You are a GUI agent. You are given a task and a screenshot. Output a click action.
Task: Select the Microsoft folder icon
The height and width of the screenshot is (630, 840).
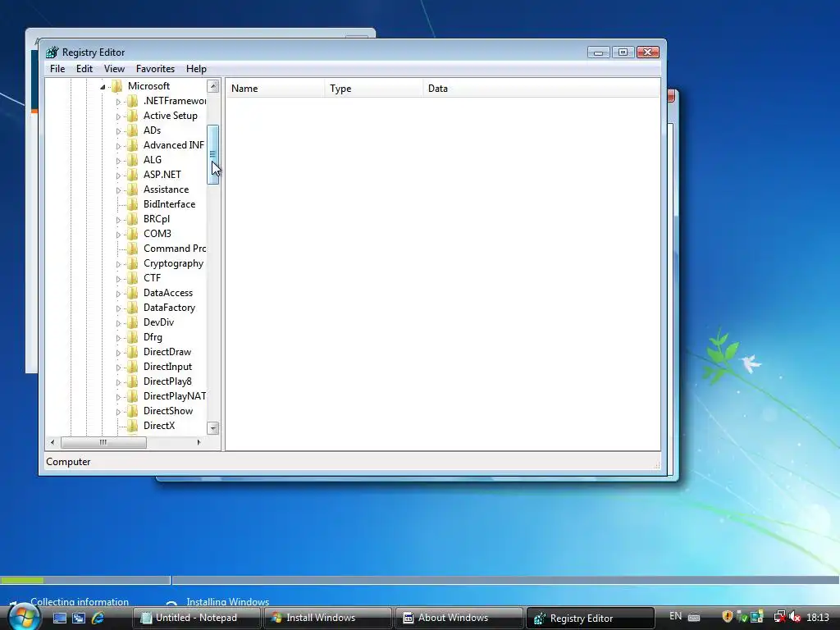point(116,86)
